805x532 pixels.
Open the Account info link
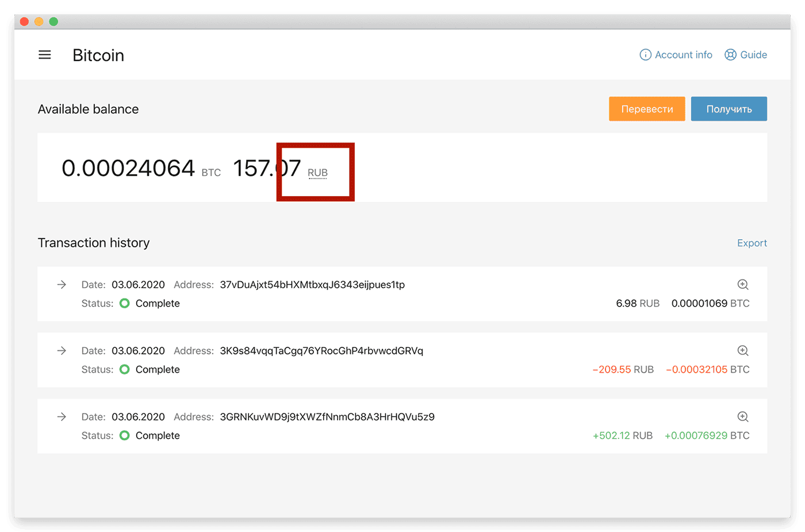(676, 55)
